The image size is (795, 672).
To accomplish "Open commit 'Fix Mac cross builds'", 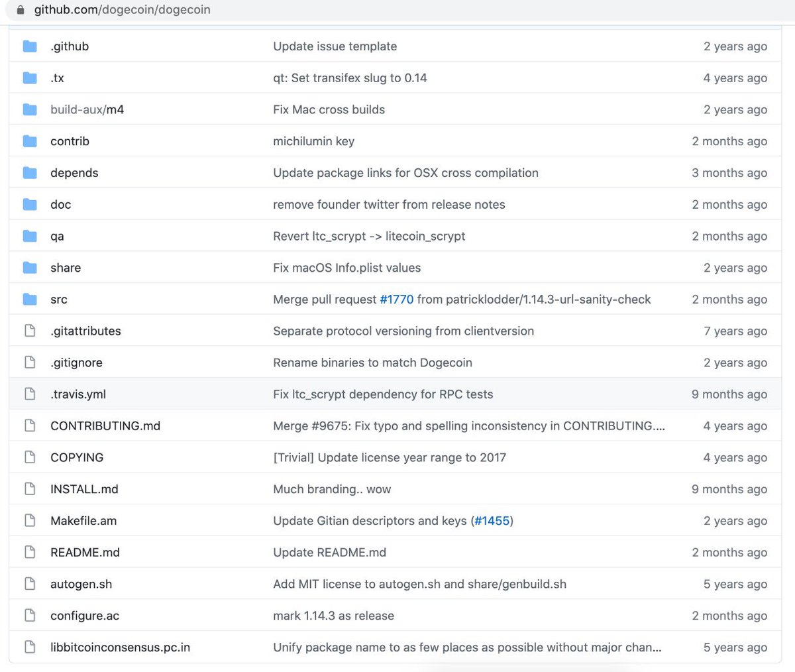I will pyautogui.click(x=329, y=109).
